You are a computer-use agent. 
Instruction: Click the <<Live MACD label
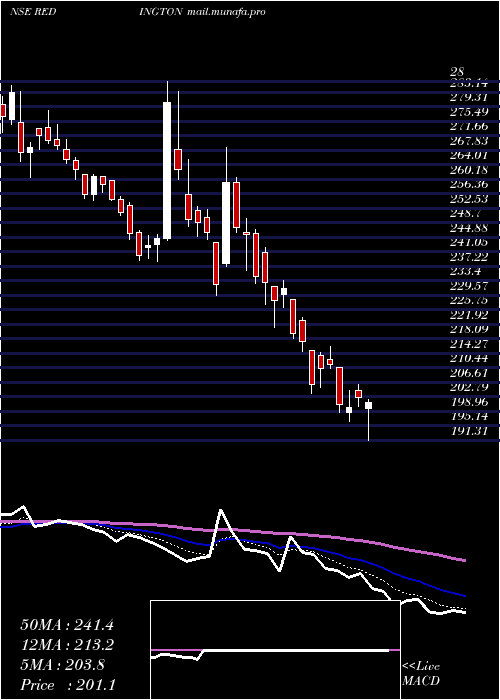pyautogui.click(x=421, y=674)
